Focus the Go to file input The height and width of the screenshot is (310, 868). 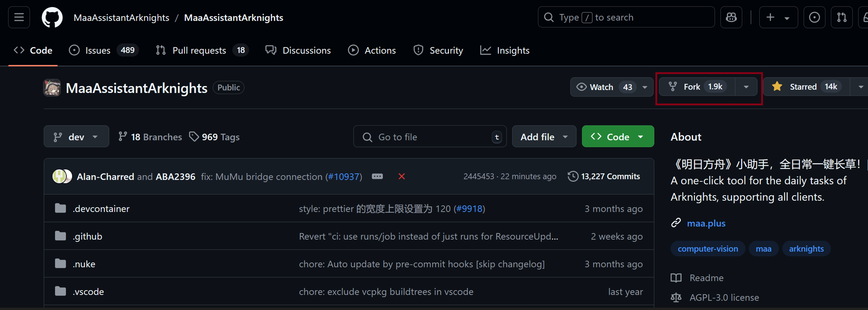coord(430,137)
